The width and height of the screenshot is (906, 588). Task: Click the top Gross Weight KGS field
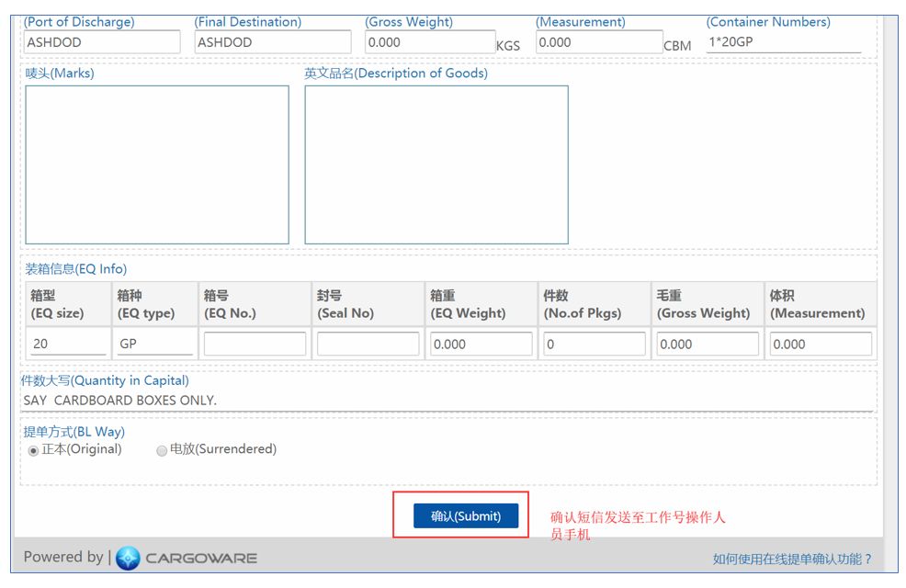(x=430, y=42)
